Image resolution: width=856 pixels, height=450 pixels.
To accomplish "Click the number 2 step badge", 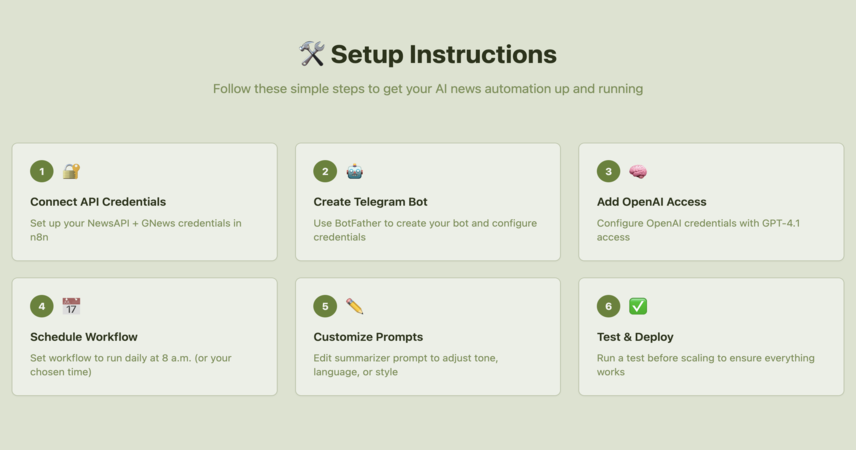I will pos(325,171).
